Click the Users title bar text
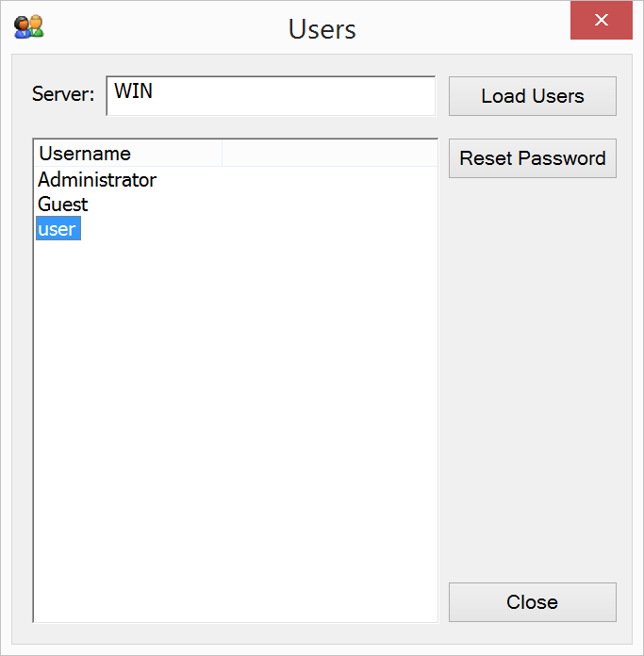Screen dimensions: 644x656 322,29
